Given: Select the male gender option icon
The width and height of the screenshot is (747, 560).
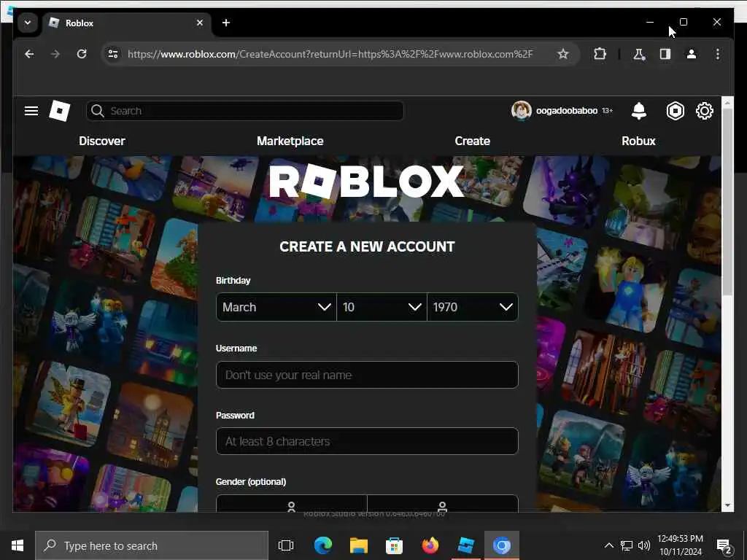Looking at the screenshot, I should click(x=442, y=507).
